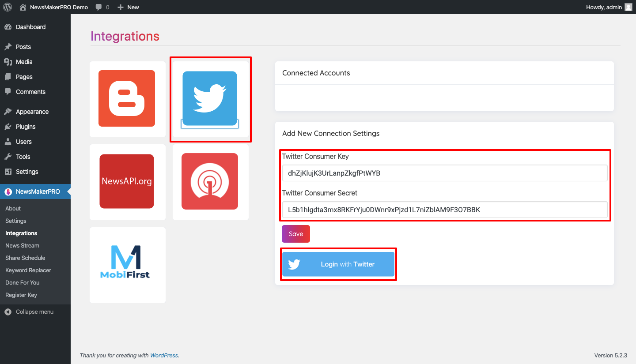The image size is (636, 364).
Task: Click Login with Twitter button
Action: coord(338,264)
